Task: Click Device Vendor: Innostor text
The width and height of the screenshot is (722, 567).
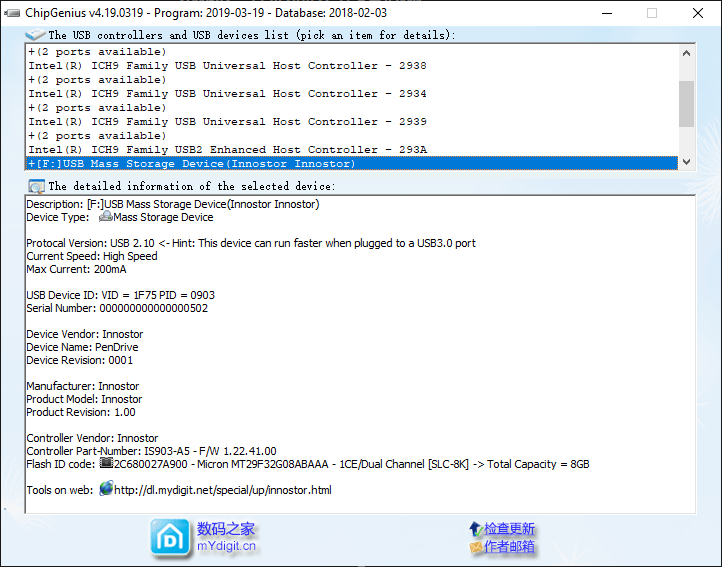Action: coord(85,334)
